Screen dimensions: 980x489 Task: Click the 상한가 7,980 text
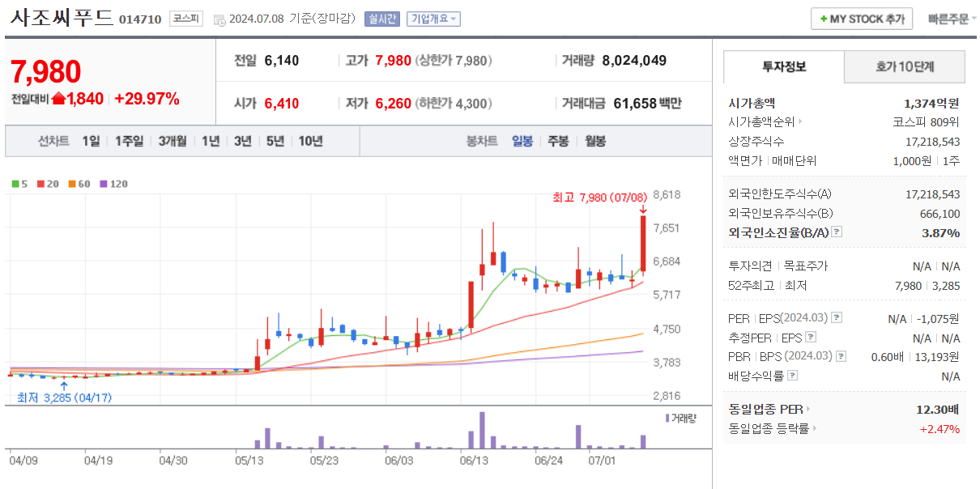454,60
